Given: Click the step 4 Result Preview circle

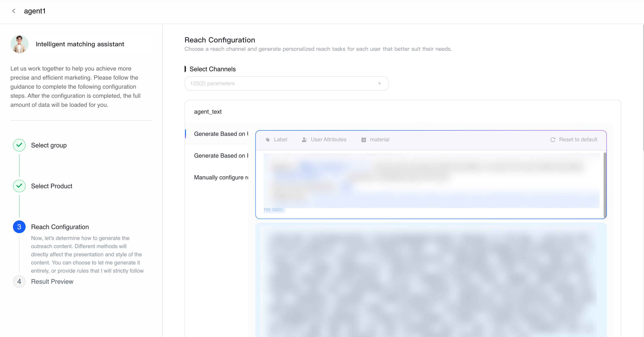Looking at the screenshot, I should (19, 281).
